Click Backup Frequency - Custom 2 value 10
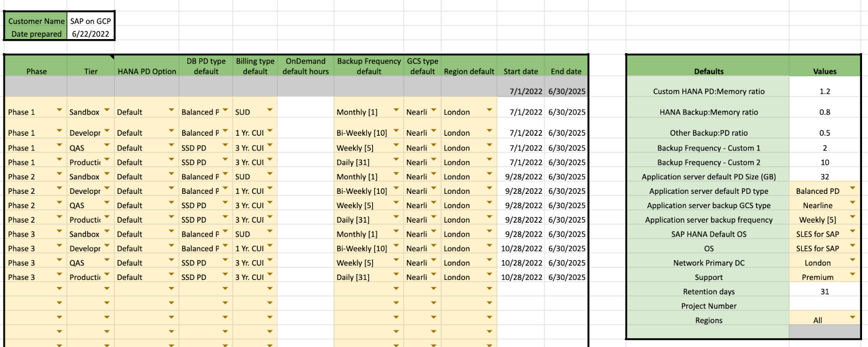 coord(825,162)
